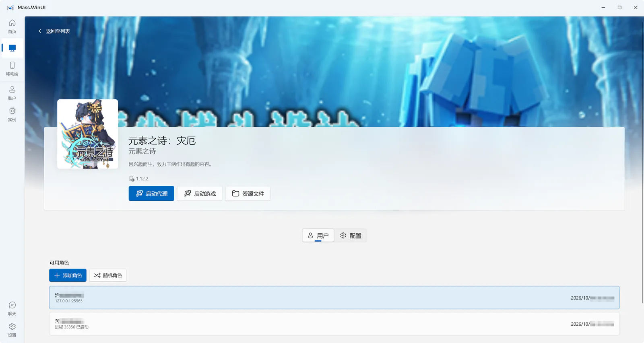644x343 pixels.
Task: Click the title 元素之诗：灾厄
Action: coord(162,141)
